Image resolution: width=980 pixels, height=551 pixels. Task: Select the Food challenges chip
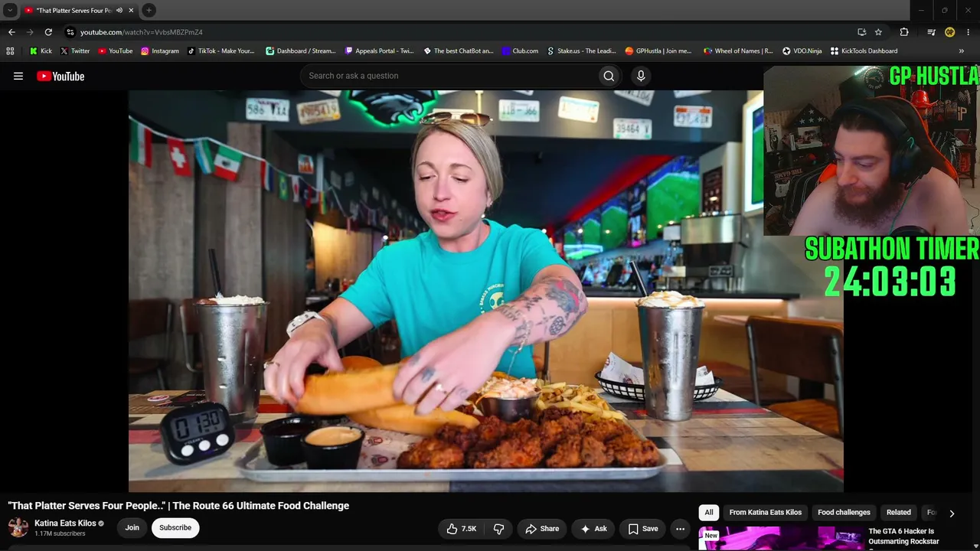pos(844,513)
